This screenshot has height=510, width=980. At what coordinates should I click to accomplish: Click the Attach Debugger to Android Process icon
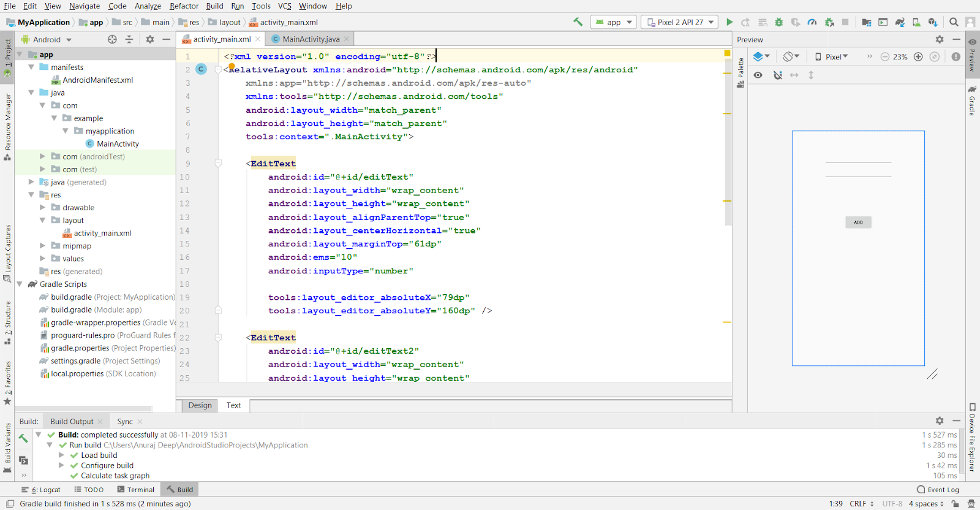pos(829,22)
